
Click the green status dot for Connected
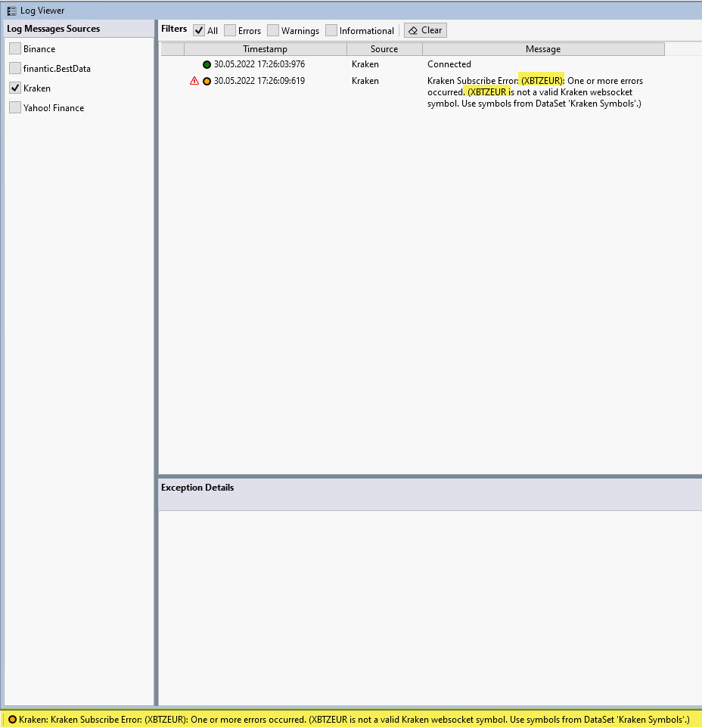(x=207, y=64)
